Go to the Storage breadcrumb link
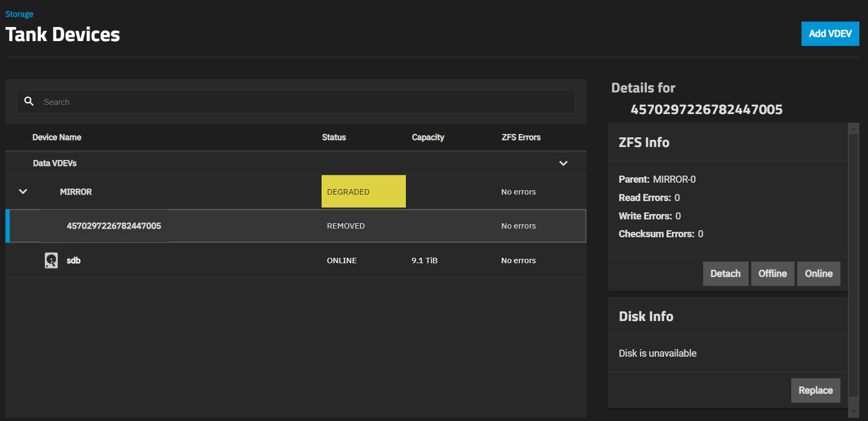This screenshot has height=421, width=868. pyautogui.click(x=19, y=14)
